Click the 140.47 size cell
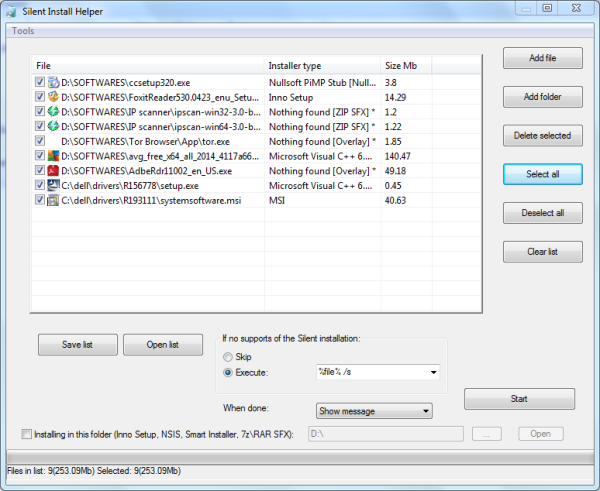Screen dimensions: 600x491 pos(398,156)
